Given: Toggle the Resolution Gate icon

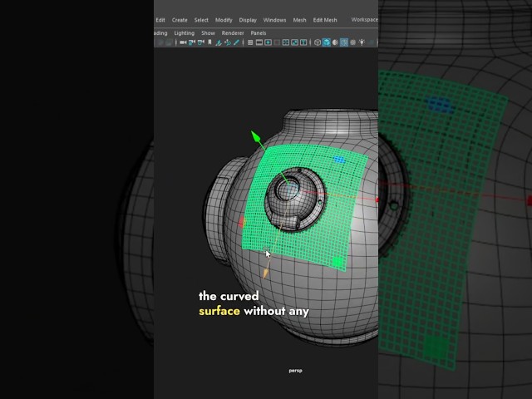Looking at the screenshot, I should 268,42.
